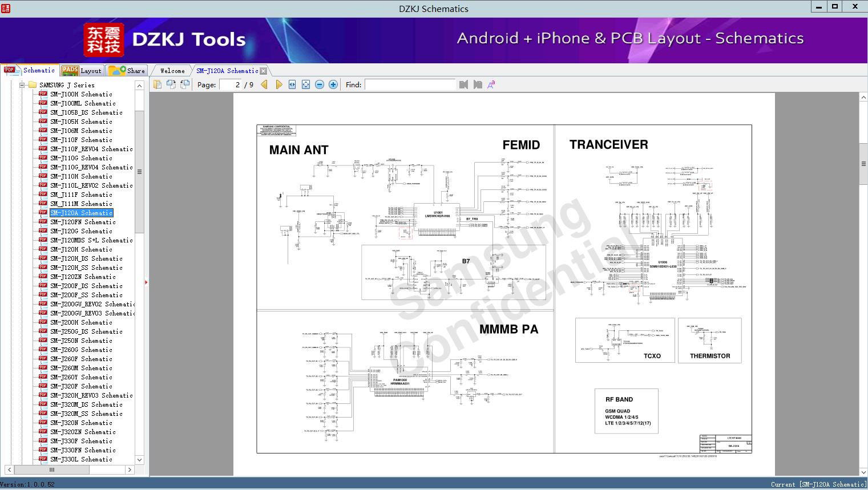Screen dimensions: 868x490
Task: Click the PDF icon beside SM-J200H Schematic
Action: [43, 322]
